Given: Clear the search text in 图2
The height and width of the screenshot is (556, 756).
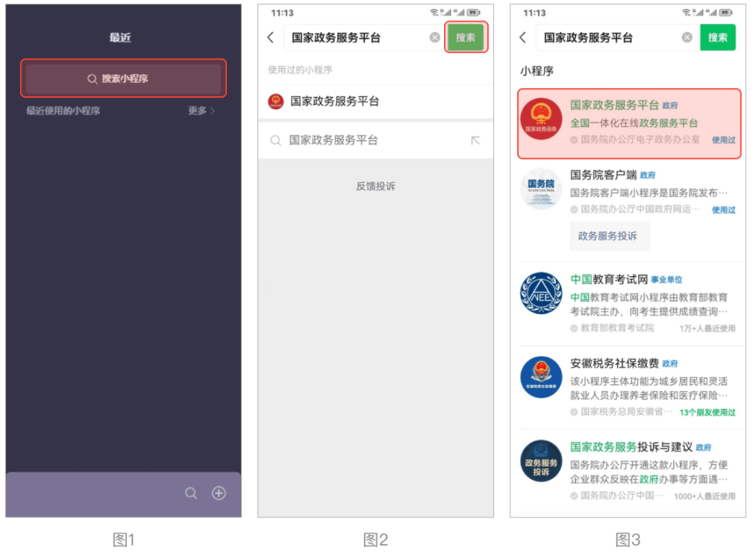Looking at the screenshot, I should pos(434,37).
